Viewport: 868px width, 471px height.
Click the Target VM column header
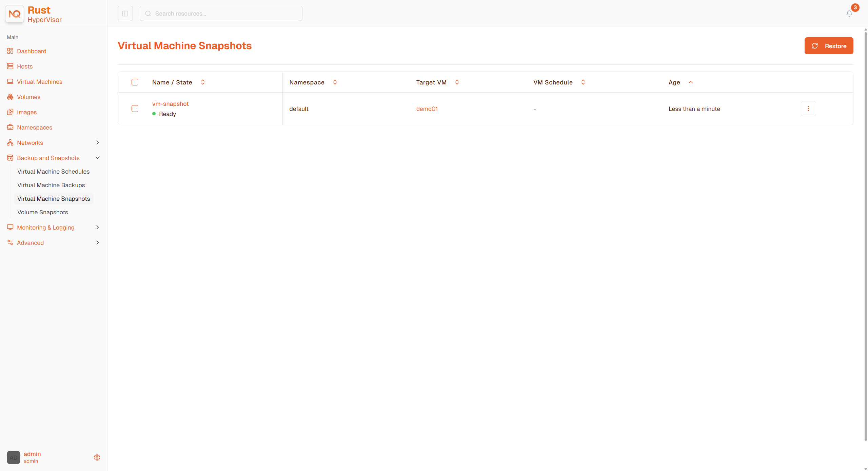point(431,82)
